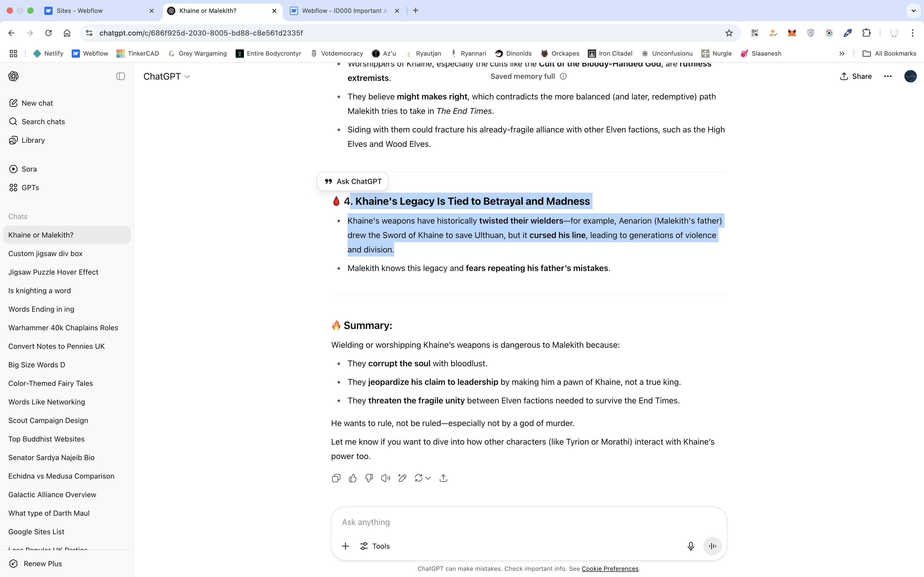The height and width of the screenshot is (577, 924).
Task: Switch to the Sites - Webflow tab
Action: (x=79, y=11)
